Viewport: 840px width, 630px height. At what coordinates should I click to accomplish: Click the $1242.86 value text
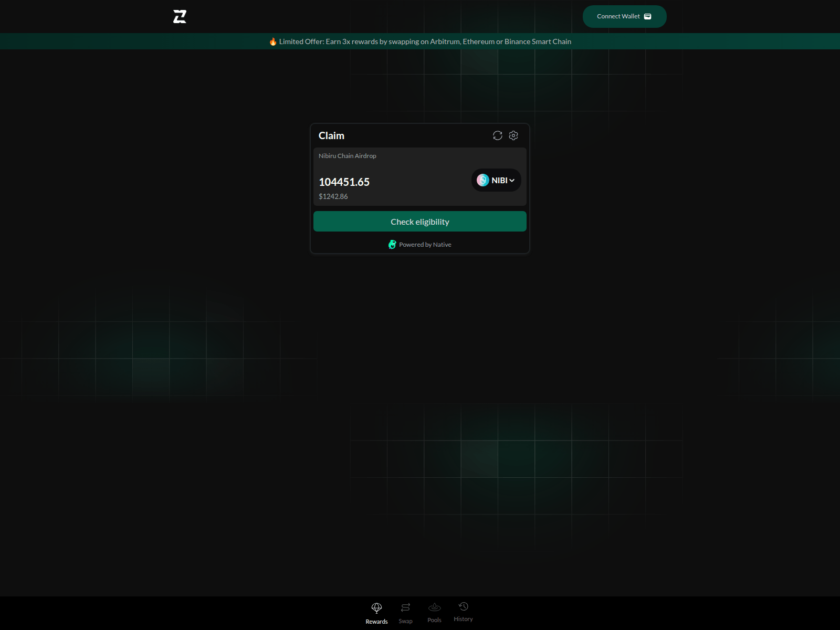click(x=333, y=196)
